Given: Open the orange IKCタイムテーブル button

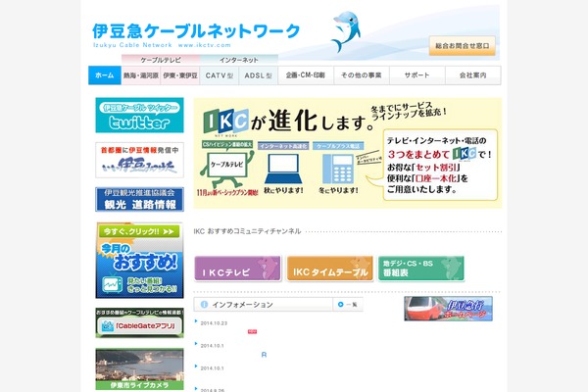Looking at the screenshot, I should point(330,269).
